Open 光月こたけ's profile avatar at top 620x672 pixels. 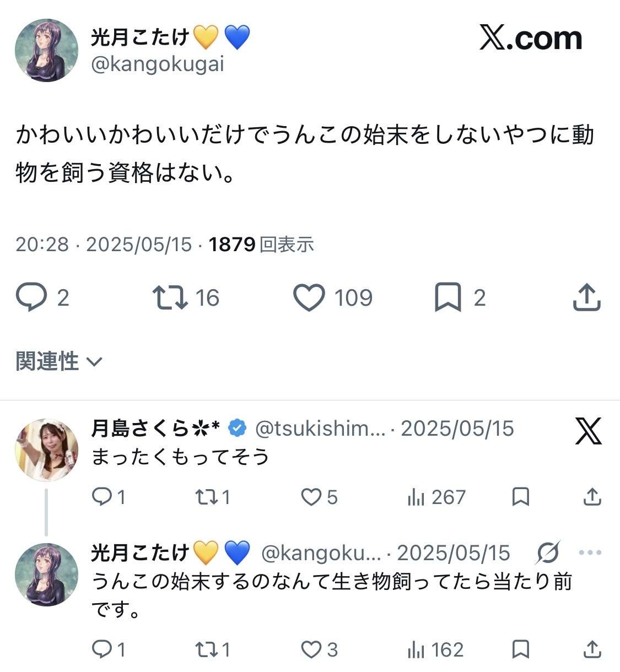[x=46, y=51]
